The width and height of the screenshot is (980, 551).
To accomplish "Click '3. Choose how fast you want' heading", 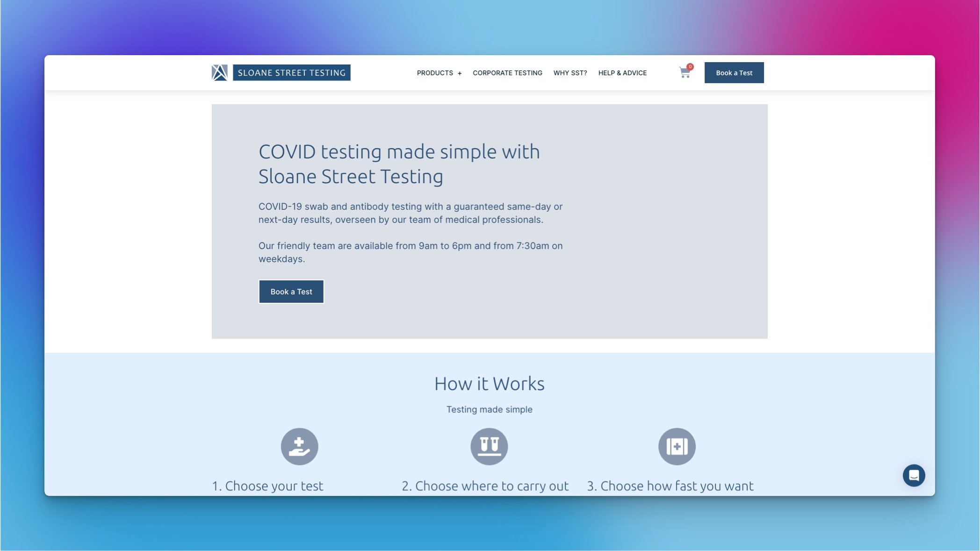I will point(670,486).
